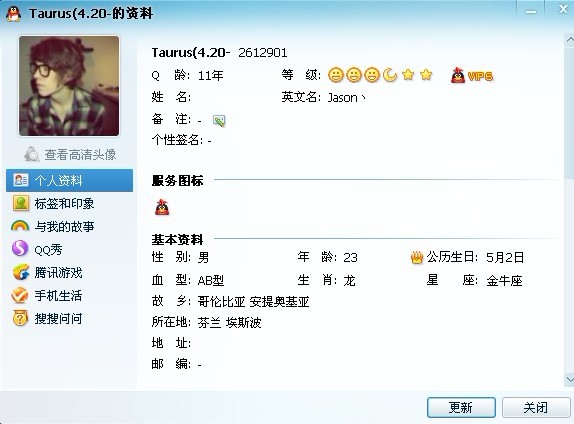Select the 个人资料 sidebar tab
The height and width of the screenshot is (424, 574).
(x=70, y=180)
